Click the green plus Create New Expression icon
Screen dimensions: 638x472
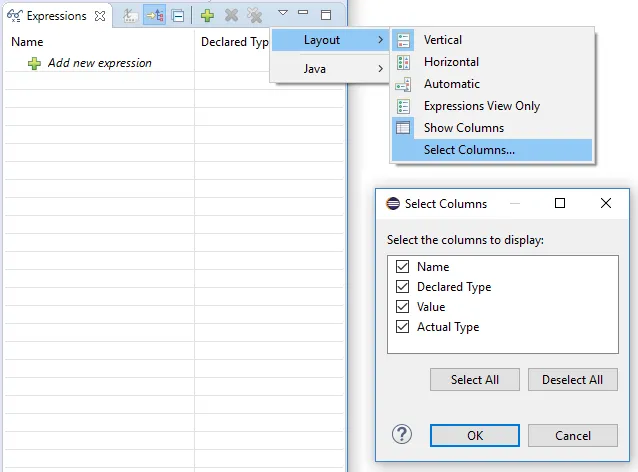[207, 16]
